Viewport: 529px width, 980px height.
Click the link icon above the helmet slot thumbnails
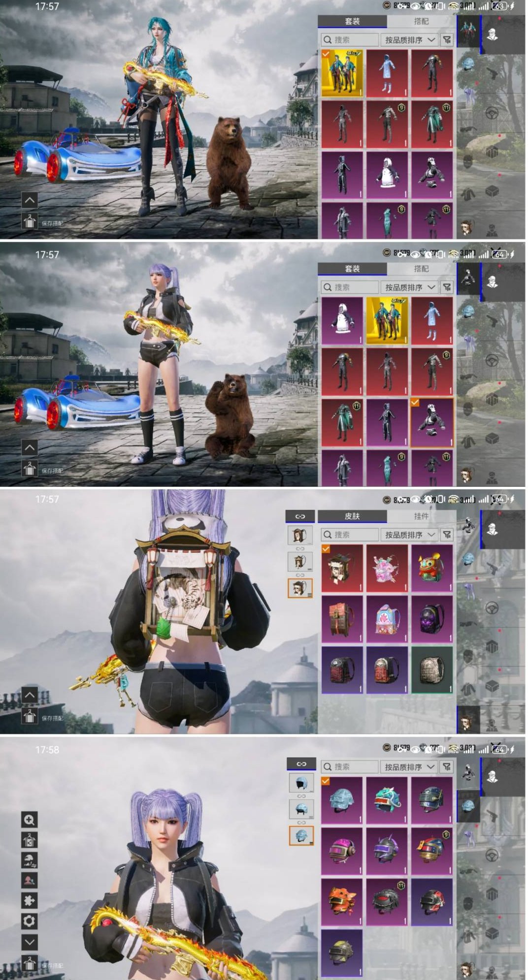tap(301, 764)
